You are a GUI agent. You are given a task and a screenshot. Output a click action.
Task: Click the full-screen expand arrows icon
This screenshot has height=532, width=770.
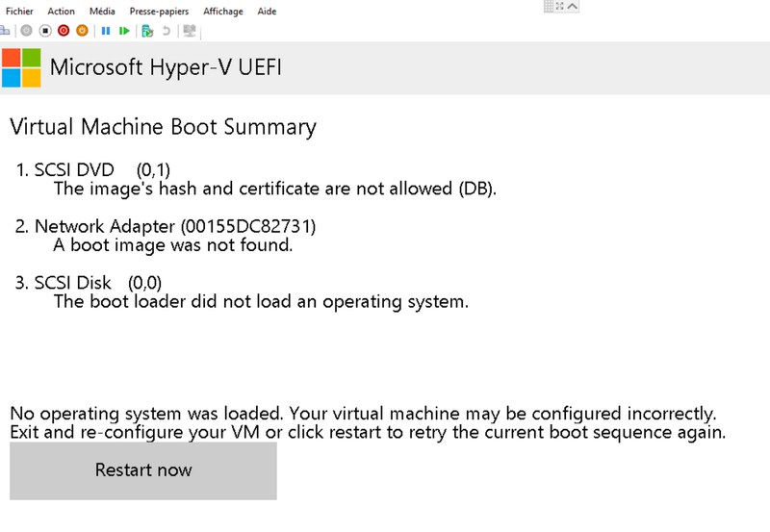pyautogui.click(x=561, y=6)
